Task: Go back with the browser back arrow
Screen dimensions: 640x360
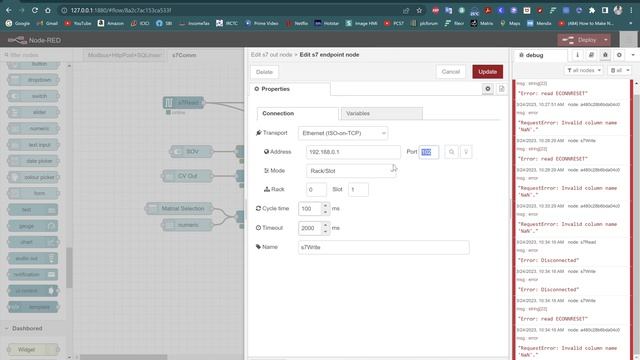Action: click(x=9, y=10)
